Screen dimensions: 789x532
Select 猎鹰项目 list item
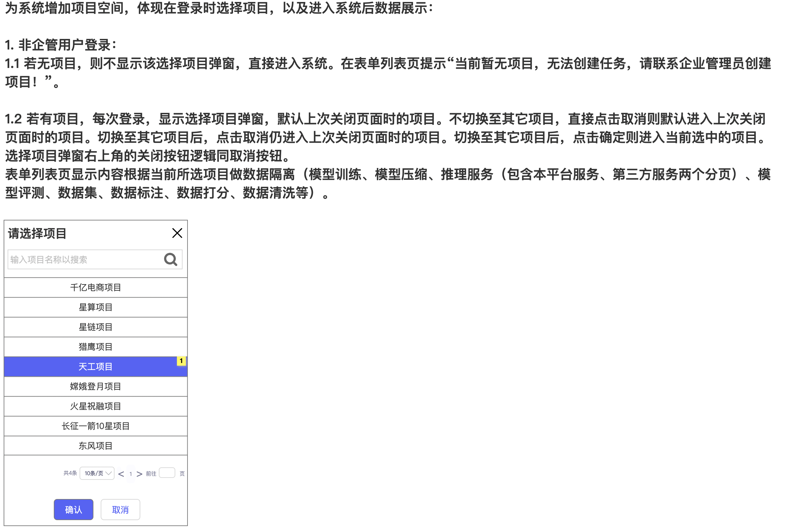click(96, 347)
